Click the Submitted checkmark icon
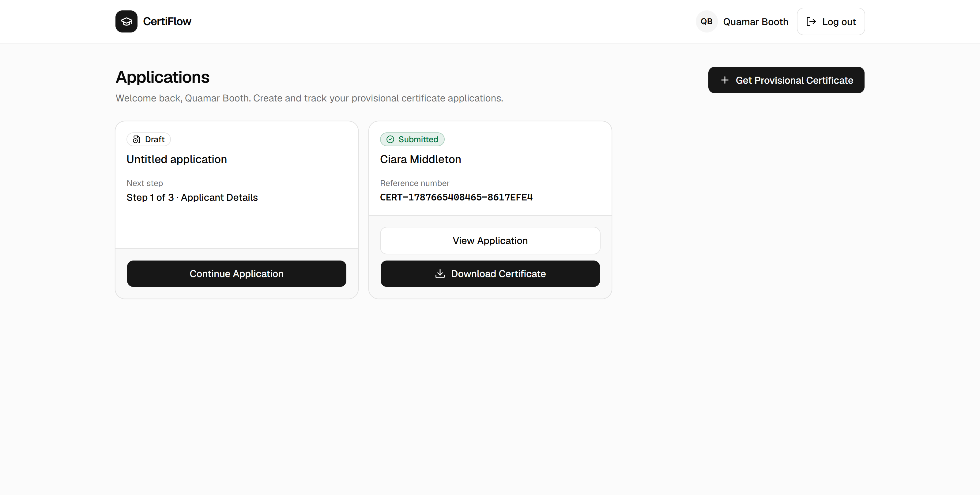Viewport: 980px width, 495px height. 390,139
